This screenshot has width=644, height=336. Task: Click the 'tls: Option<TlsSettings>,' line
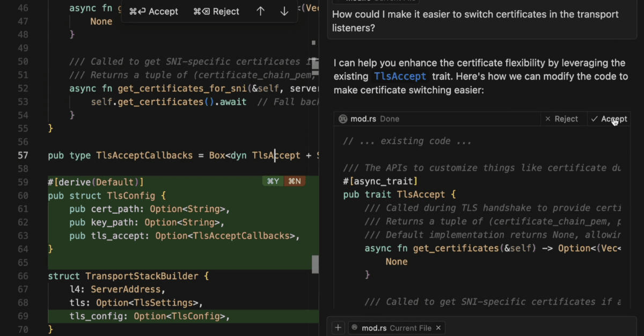point(136,303)
